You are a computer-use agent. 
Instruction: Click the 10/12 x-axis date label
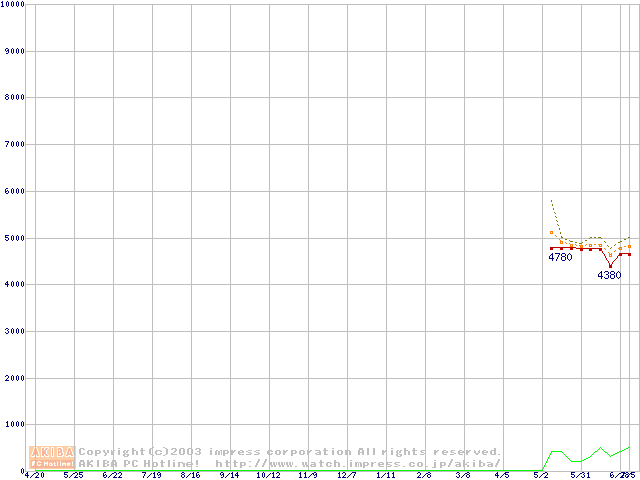pyautogui.click(x=269, y=475)
